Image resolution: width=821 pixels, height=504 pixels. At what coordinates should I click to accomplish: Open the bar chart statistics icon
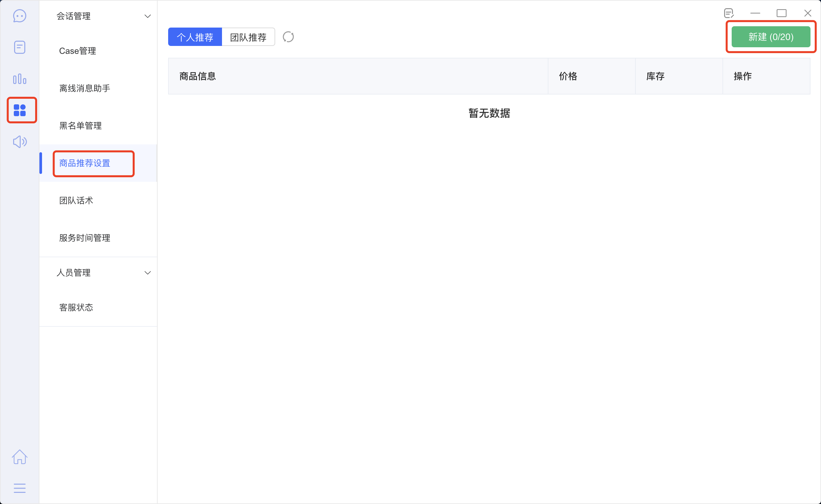point(19,79)
